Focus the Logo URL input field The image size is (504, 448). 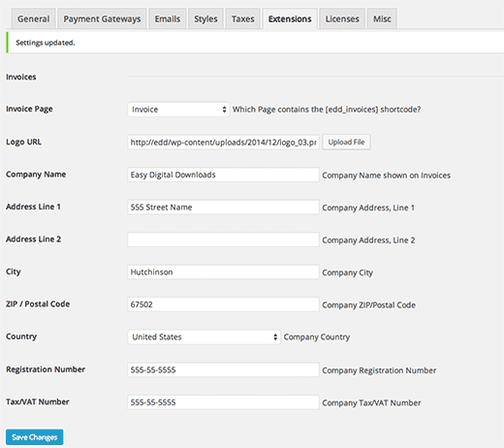click(223, 143)
